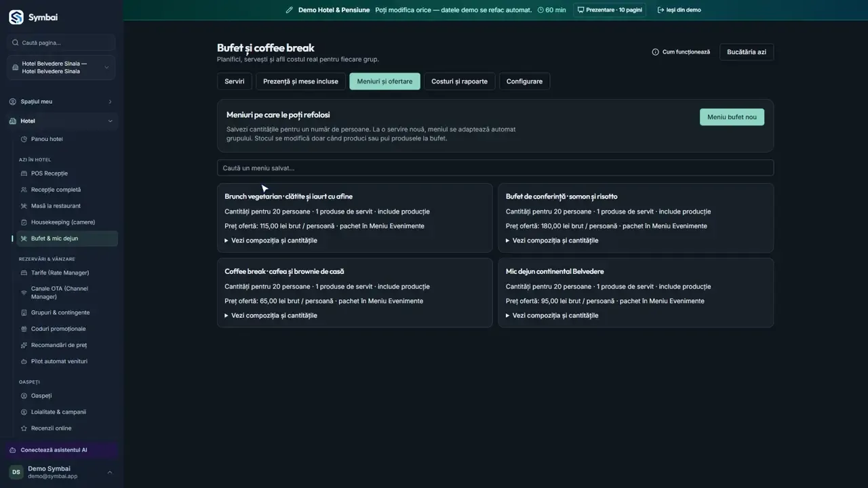Click the Recenzii online star icon
Screen dimensions: 868x488
[x=24, y=428]
